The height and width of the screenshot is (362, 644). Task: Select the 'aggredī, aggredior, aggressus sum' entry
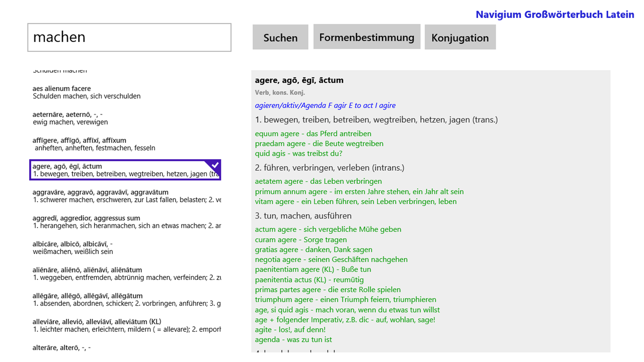[x=125, y=222]
